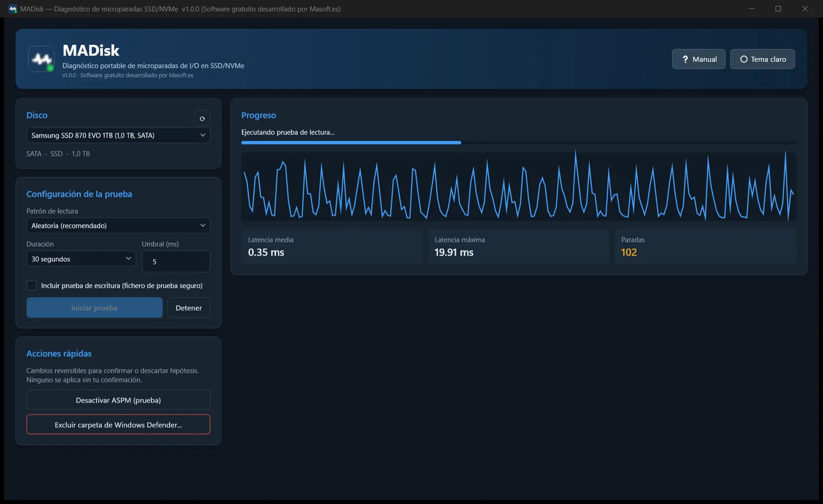Click Desactivar ASPM (prueba) button

(x=118, y=400)
